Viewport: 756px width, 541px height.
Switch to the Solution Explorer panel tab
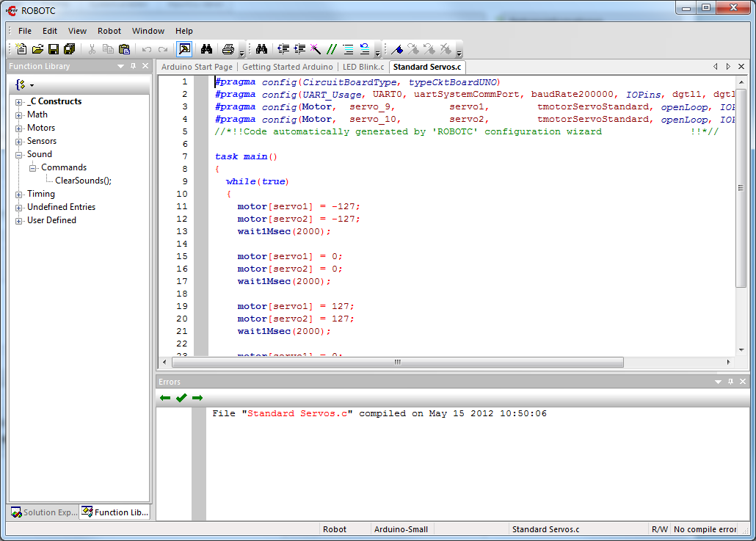(x=43, y=512)
